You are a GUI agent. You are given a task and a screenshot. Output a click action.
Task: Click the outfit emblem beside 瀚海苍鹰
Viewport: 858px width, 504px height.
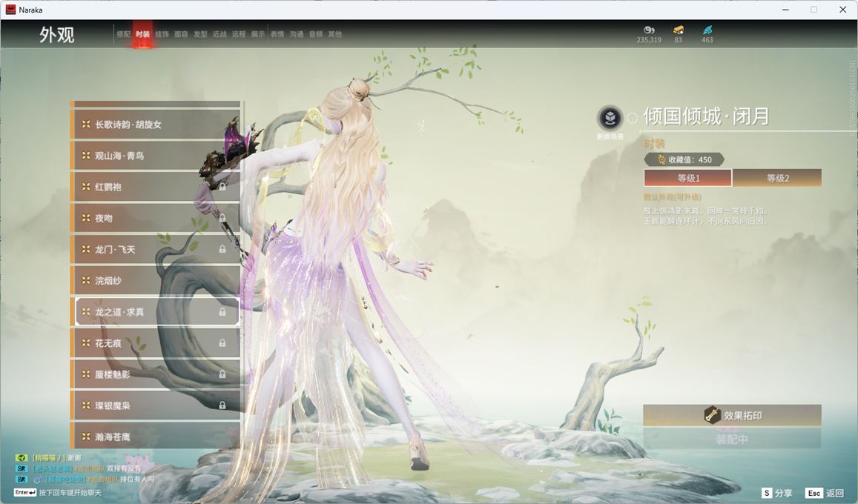pyautogui.click(x=86, y=437)
